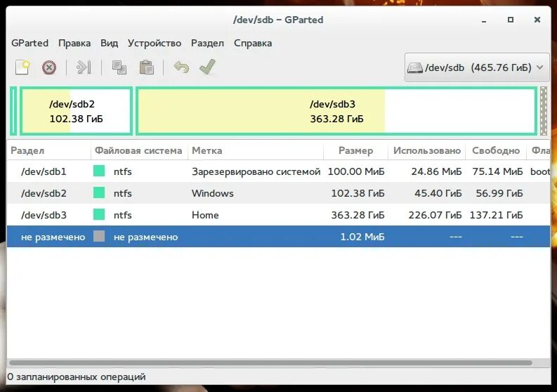Click the Undo last operation arrow icon

pyautogui.click(x=181, y=67)
